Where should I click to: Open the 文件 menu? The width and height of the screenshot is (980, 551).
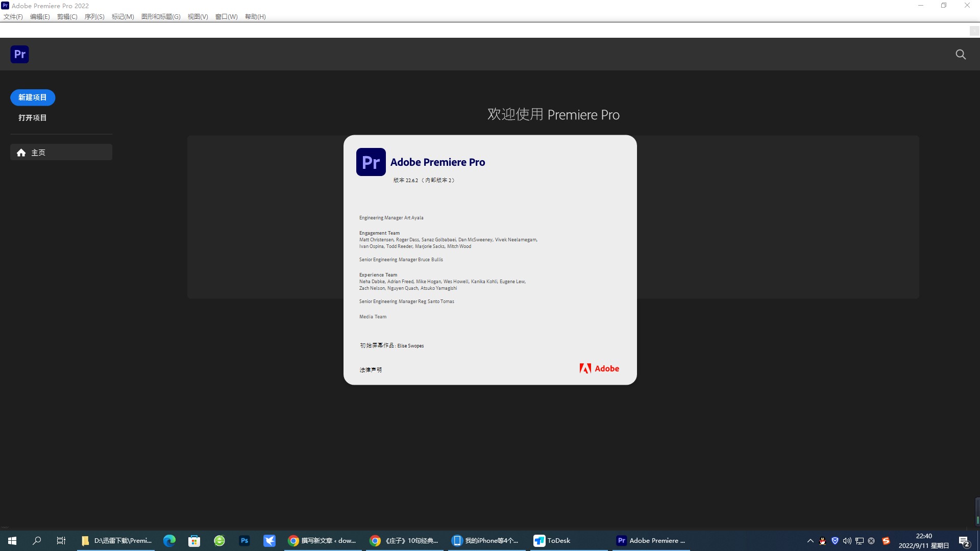(x=13, y=16)
